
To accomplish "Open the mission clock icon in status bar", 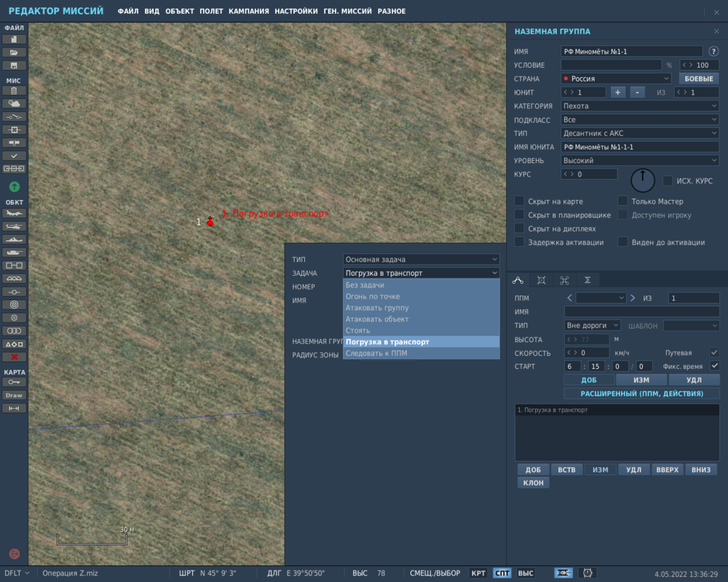I will pyautogui.click(x=587, y=573).
